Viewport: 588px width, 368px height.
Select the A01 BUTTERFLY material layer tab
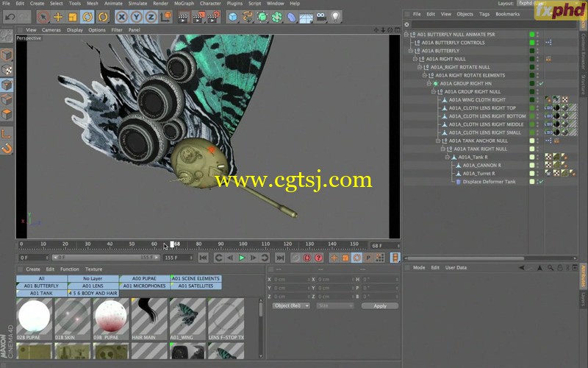[x=42, y=286]
